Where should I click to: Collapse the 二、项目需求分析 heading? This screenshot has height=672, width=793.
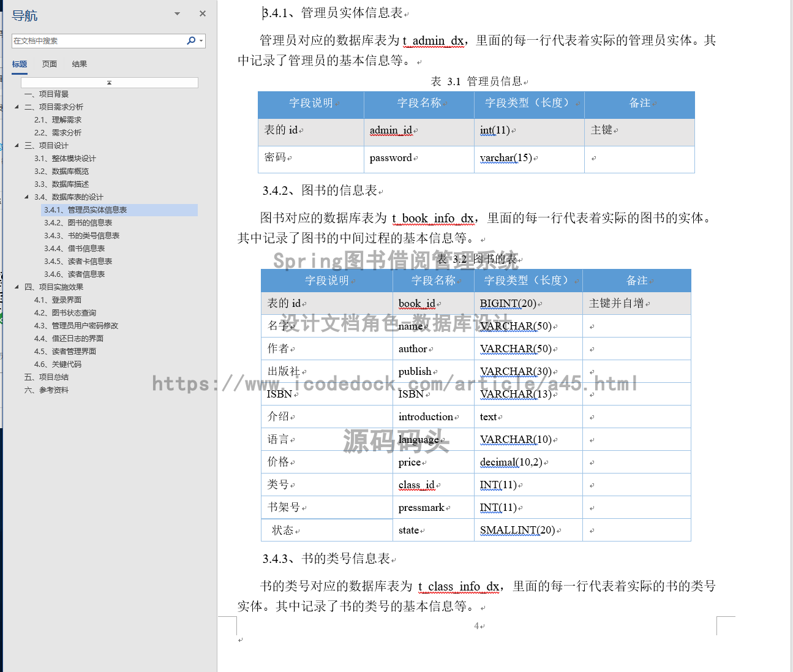[17, 107]
